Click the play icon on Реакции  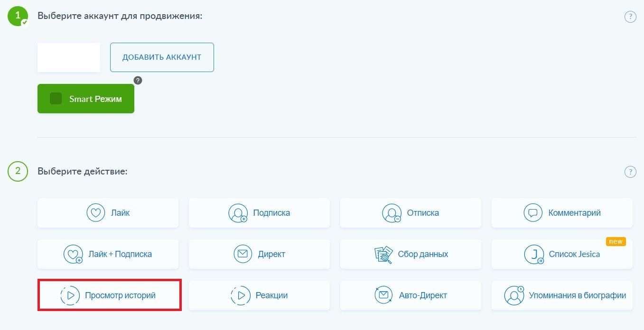point(241,295)
